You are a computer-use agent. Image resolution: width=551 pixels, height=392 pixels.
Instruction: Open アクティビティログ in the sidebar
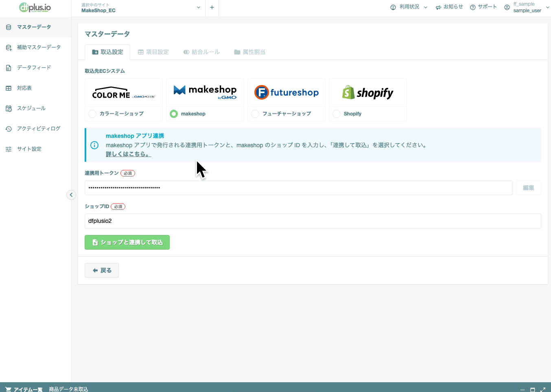coord(35,129)
